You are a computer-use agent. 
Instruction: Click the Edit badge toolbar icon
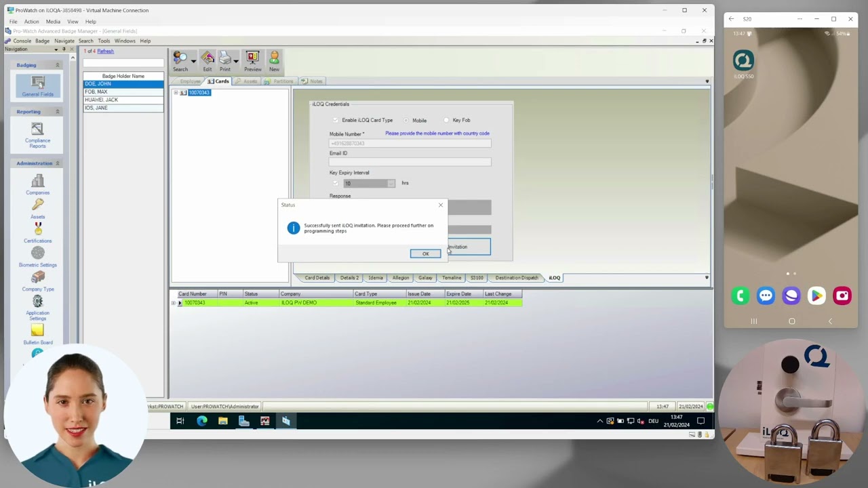(x=208, y=60)
